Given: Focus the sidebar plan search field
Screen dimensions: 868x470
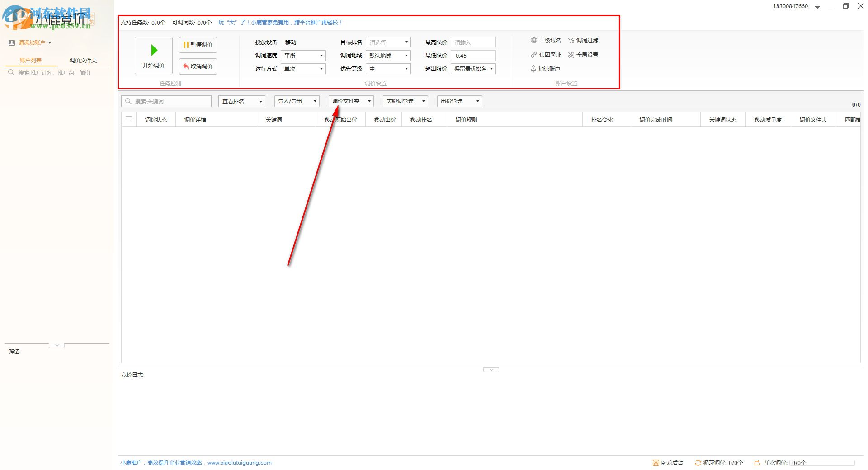Looking at the screenshot, I should coord(57,72).
